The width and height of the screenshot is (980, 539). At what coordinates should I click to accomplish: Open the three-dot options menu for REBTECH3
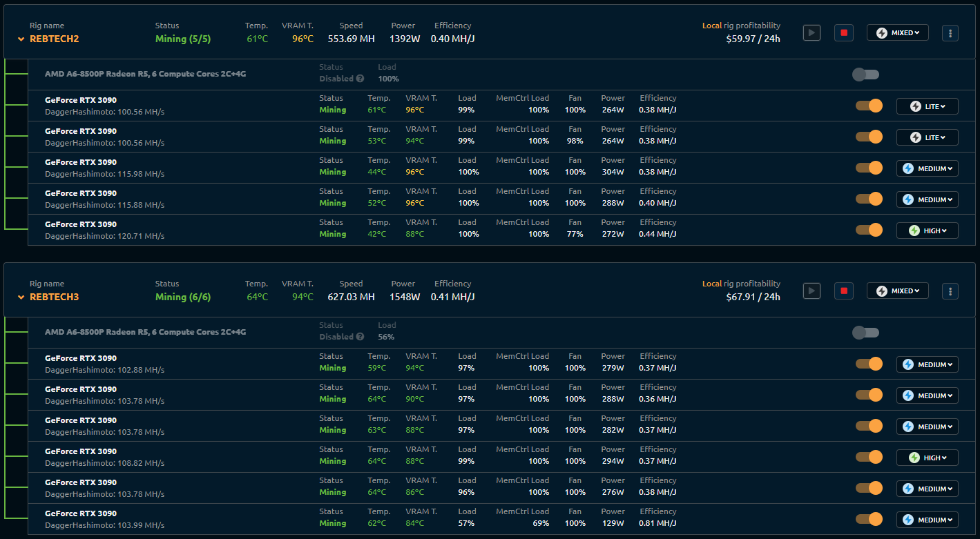pyautogui.click(x=950, y=291)
